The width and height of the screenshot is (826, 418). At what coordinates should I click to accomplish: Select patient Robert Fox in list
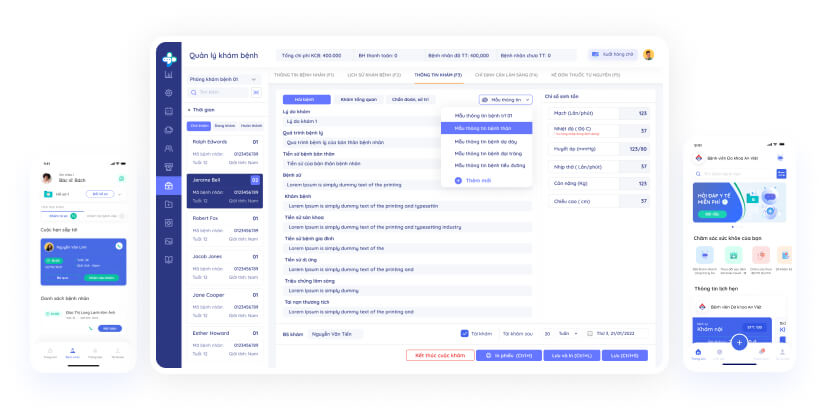click(224, 228)
